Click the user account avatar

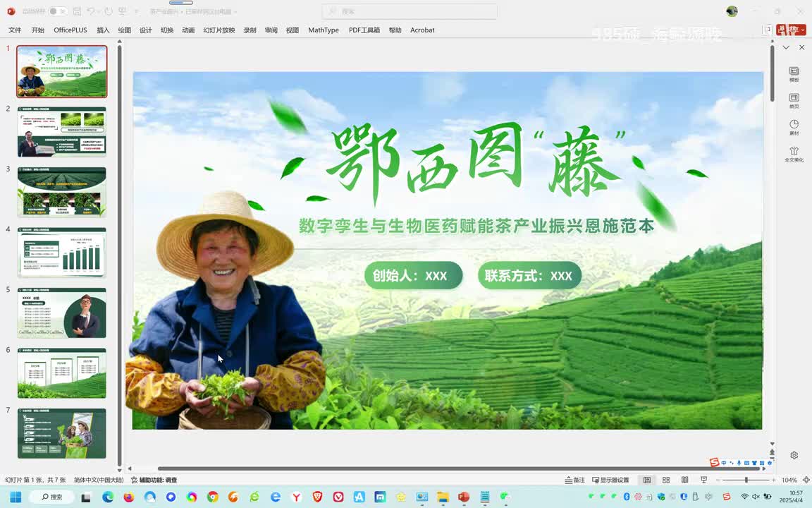[732, 11]
